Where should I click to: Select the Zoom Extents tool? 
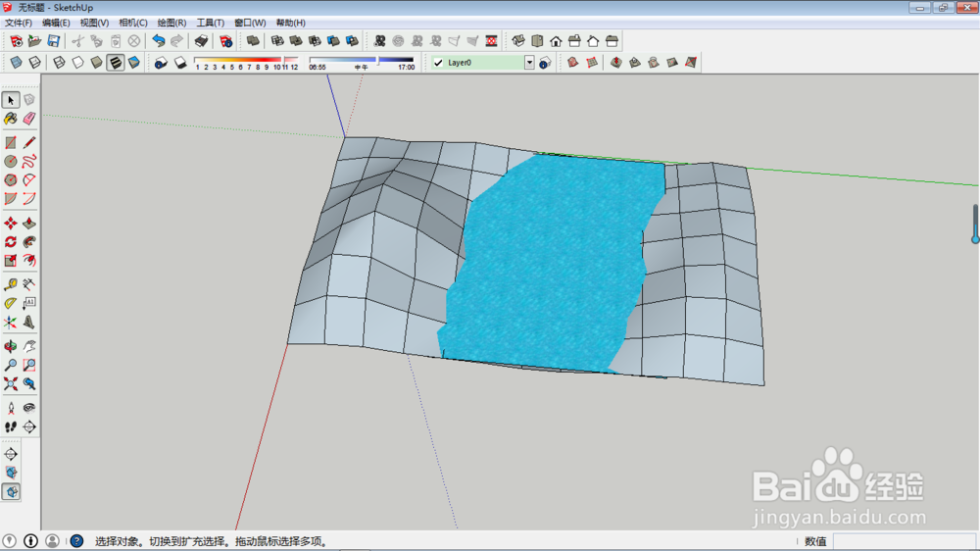click(x=11, y=383)
